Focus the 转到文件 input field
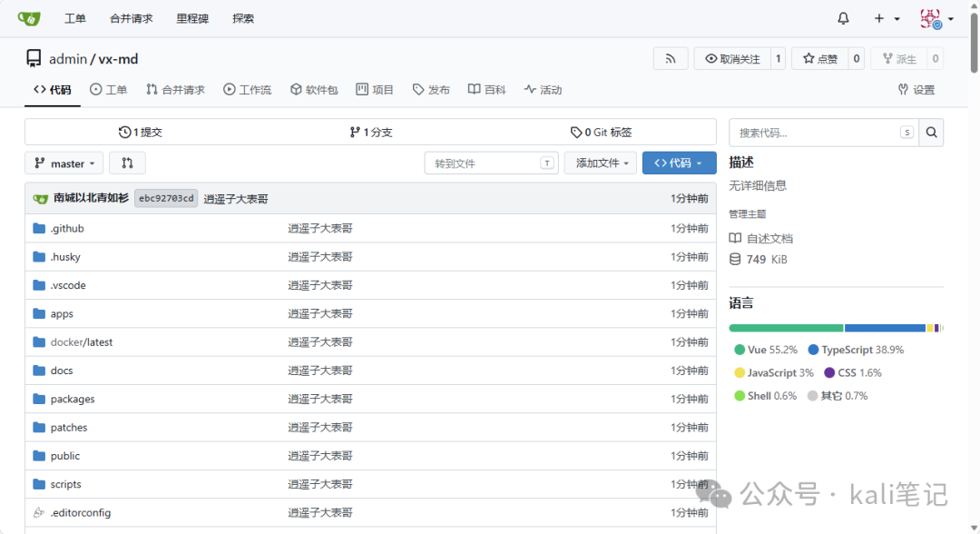The width and height of the screenshot is (980, 534). pyautogui.click(x=491, y=163)
